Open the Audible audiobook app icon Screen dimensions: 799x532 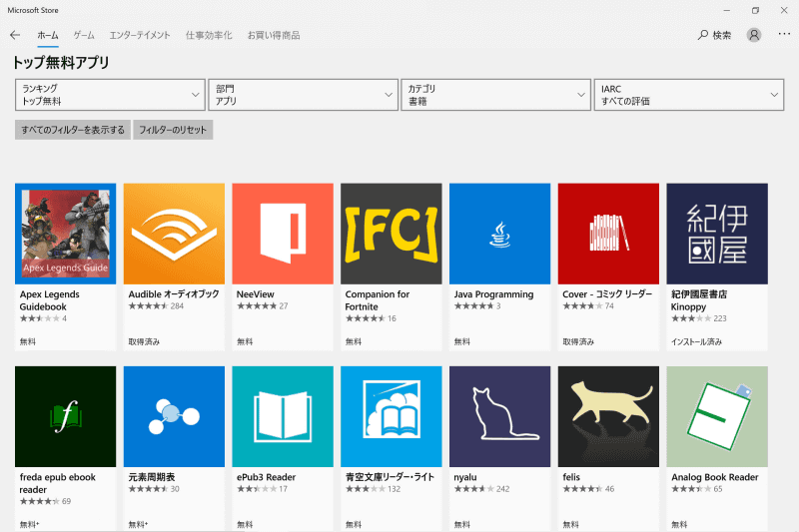tap(174, 234)
